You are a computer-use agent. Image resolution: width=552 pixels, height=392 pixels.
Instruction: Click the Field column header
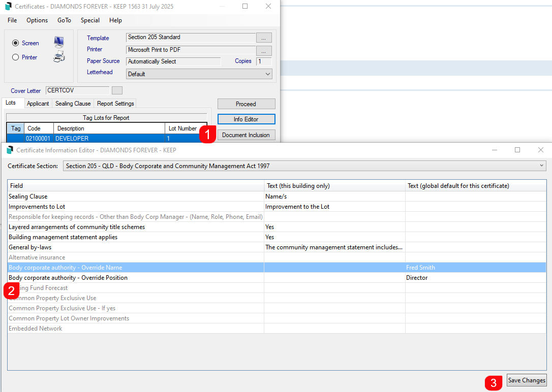[136, 186]
